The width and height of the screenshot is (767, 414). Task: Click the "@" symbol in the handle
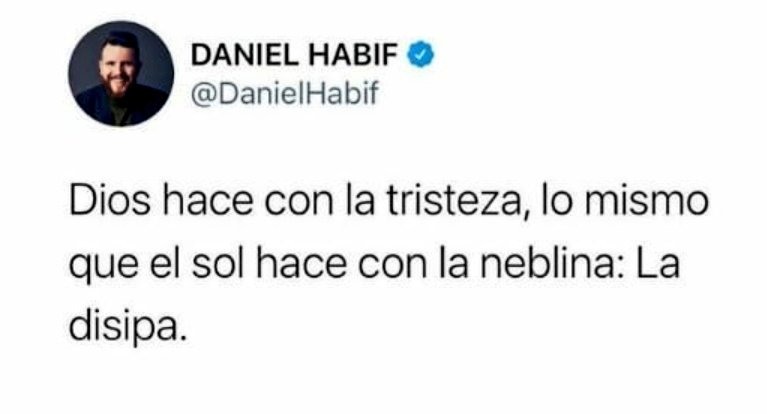pos(203,93)
